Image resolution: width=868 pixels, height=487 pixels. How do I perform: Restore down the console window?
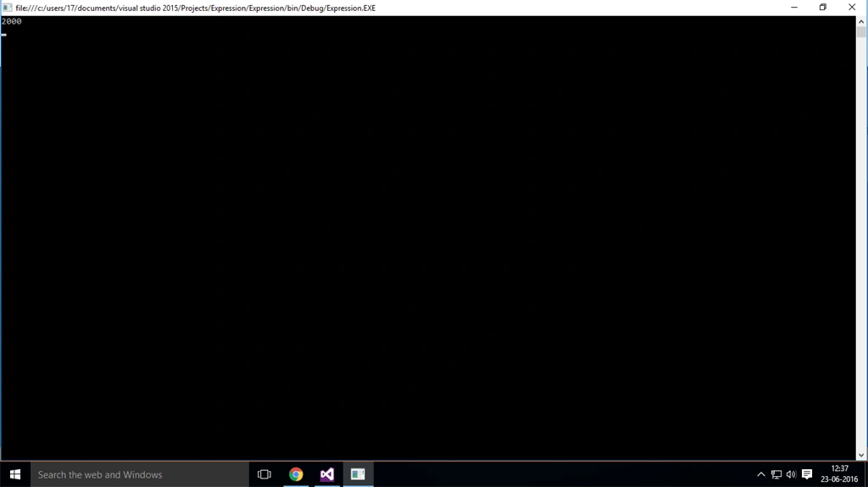pyautogui.click(x=823, y=7)
